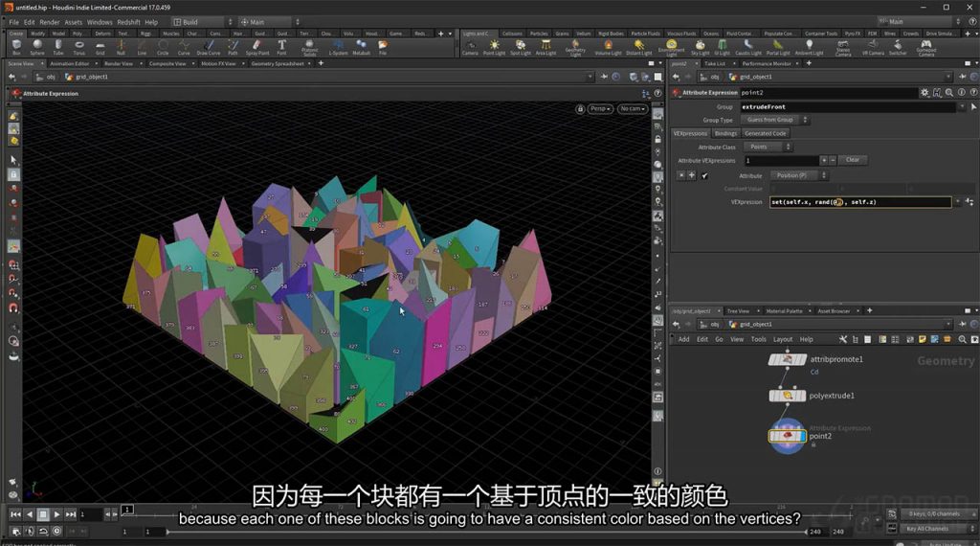Click the Group extrudeFront input field
This screenshot has height=546, width=980.
(x=848, y=107)
